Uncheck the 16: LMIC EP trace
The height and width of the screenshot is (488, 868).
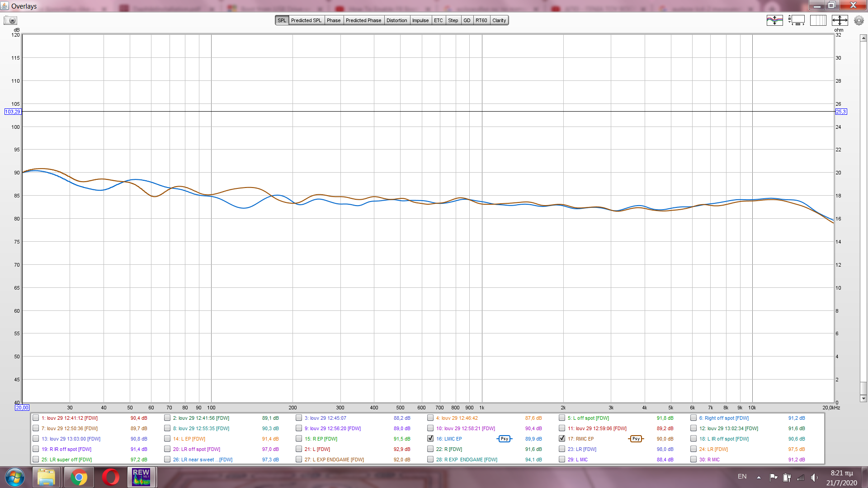pos(430,438)
